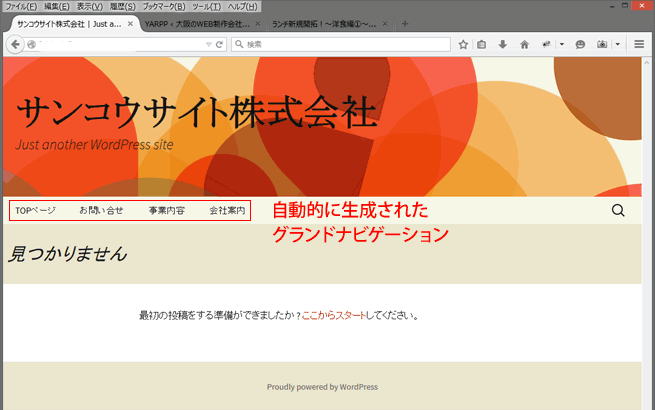Go back with the browser back arrow
The image size is (655, 410).
[x=15, y=44]
